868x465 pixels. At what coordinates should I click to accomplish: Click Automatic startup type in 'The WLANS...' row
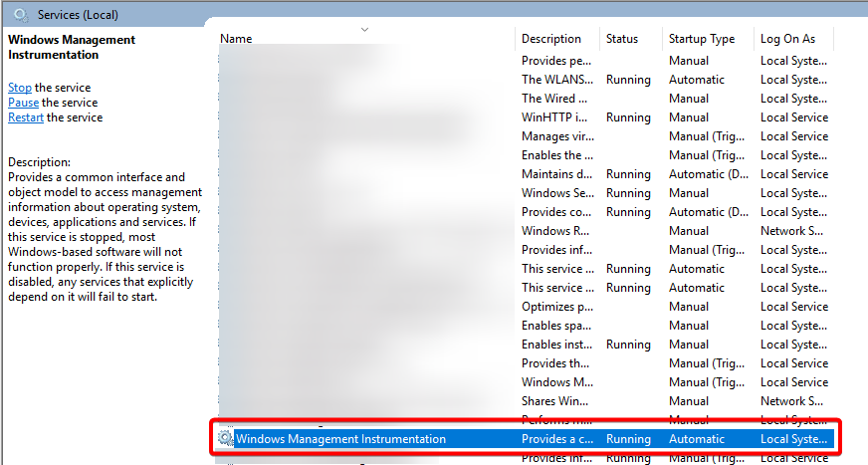pyautogui.click(x=697, y=80)
